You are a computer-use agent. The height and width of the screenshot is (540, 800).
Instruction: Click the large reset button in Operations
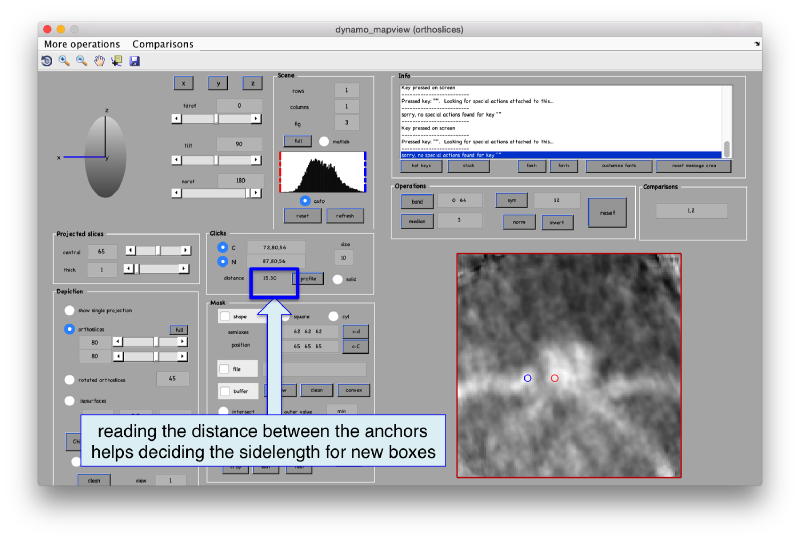607,212
